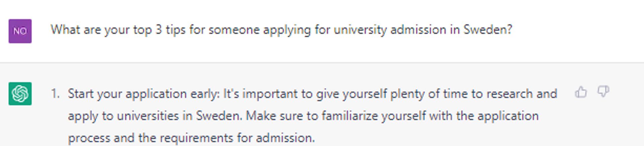644x146 pixels.
Task: Click the divider line between question and answer
Action: 322,62
